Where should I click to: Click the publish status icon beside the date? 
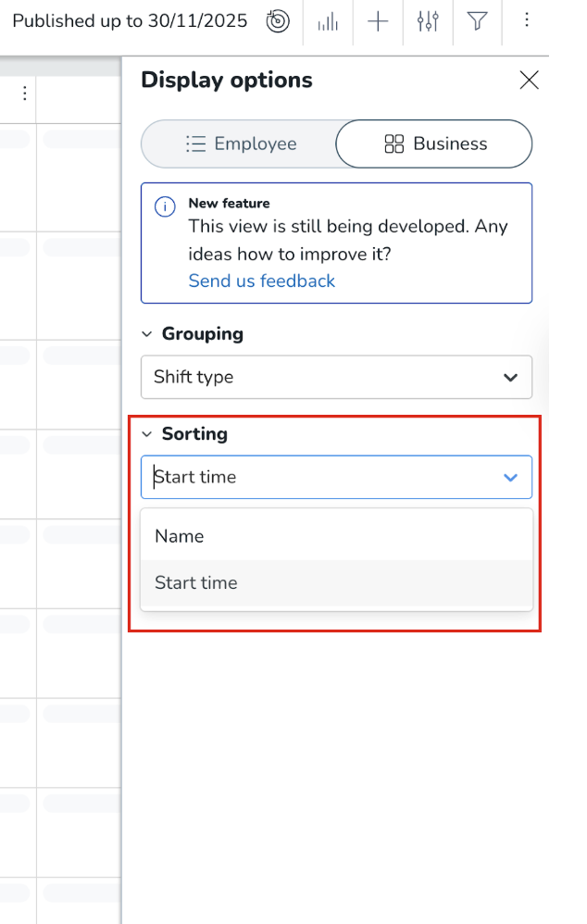pyautogui.click(x=278, y=21)
